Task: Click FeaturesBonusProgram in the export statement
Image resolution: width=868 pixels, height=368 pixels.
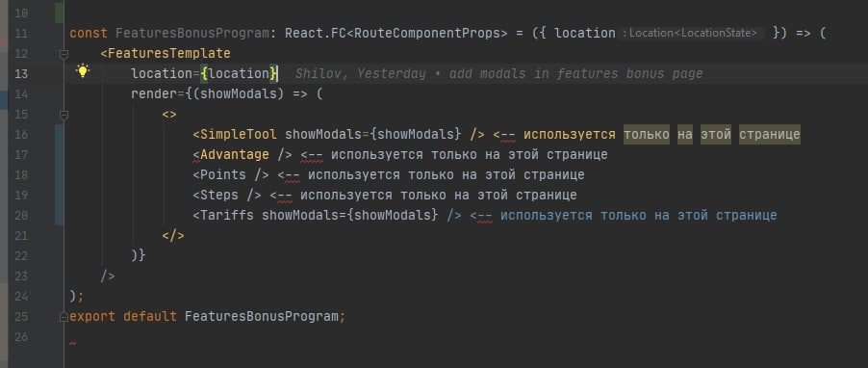Action: pyautogui.click(x=262, y=316)
